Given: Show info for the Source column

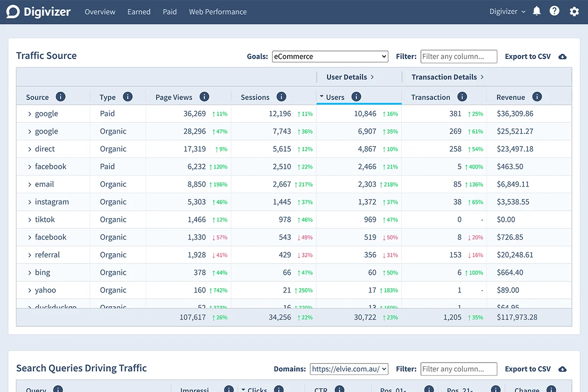Looking at the screenshot, I should point(61,97).
